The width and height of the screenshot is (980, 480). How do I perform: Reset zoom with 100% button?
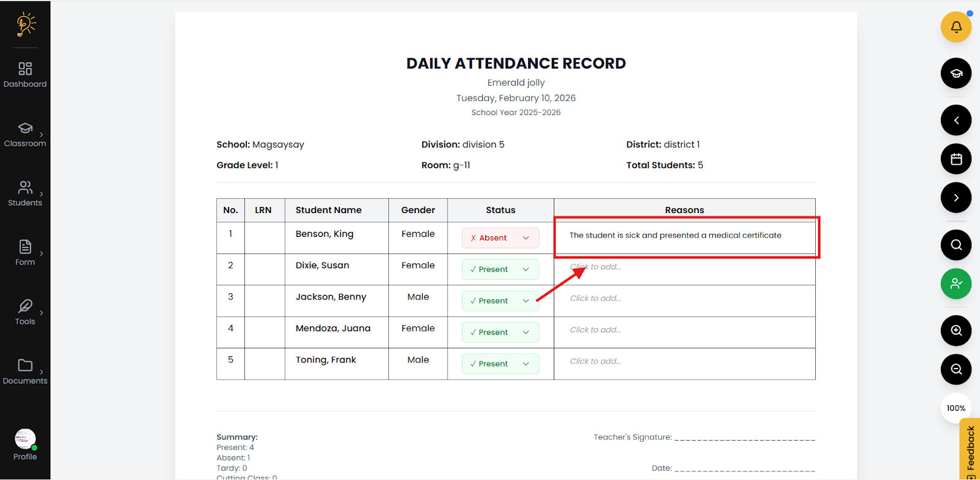956,408
